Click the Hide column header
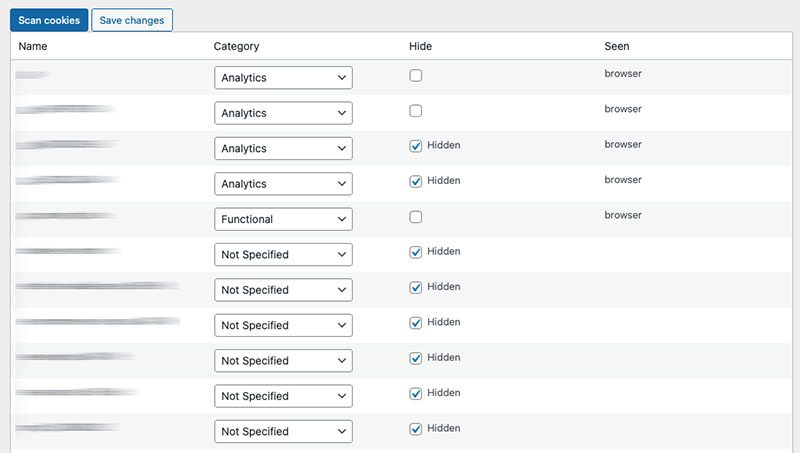The width and height of the screenshot is (800, 453). [420, 46]
